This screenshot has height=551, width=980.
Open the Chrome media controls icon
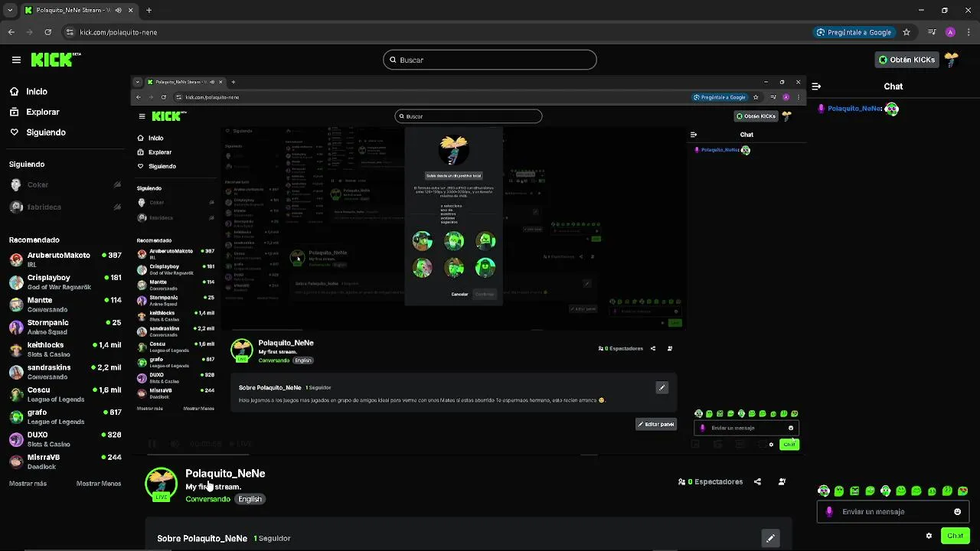[932, 32]
